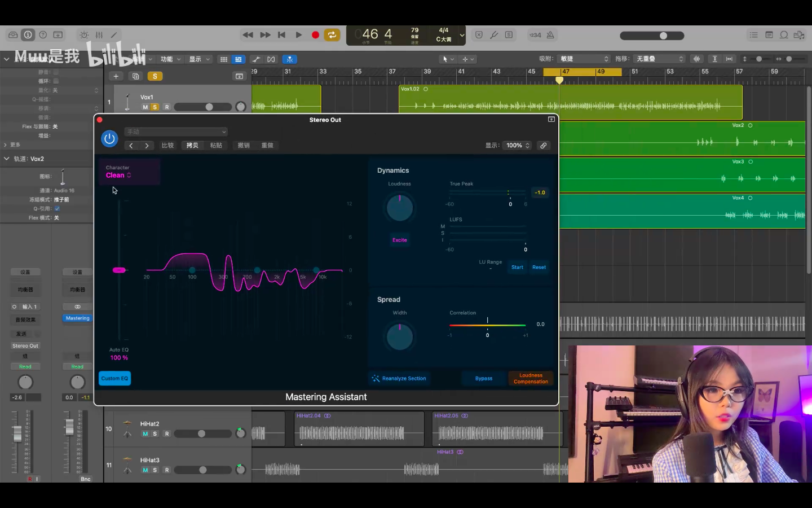Record-enable the Vox1 track
Screen dimensions: 812x508
pyautogui.click(x=167, y=107)
